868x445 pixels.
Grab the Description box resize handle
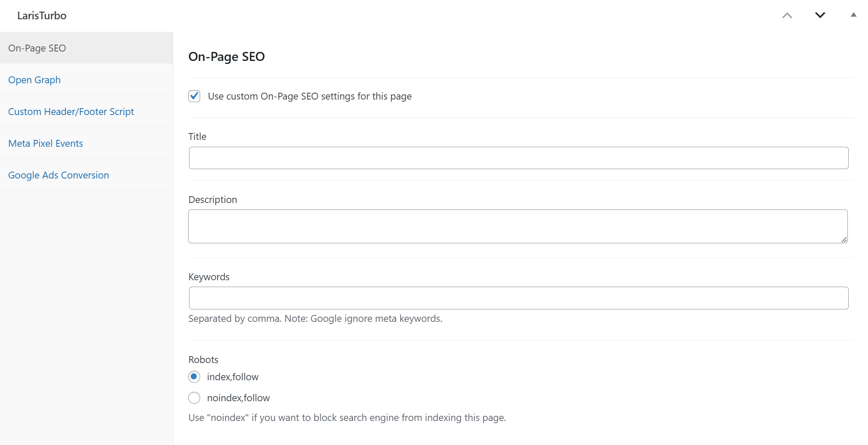click(844, 239)
